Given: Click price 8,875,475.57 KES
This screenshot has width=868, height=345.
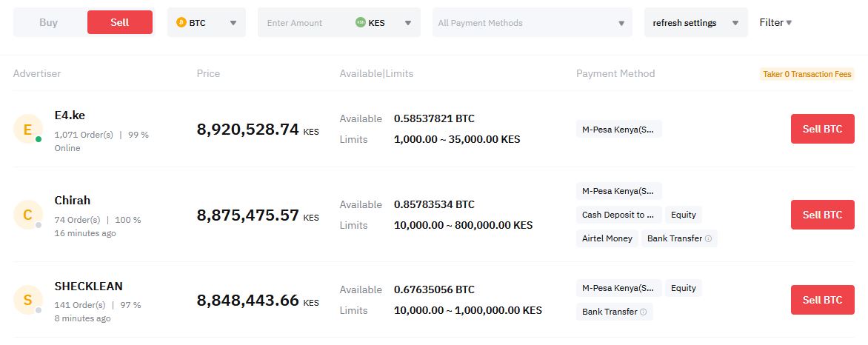Looking at the screenshot, I should tap(258, 215).
